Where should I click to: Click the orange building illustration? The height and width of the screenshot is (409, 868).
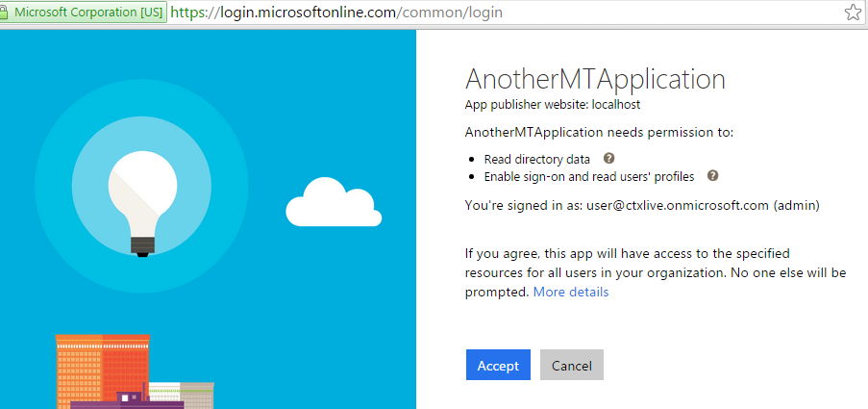(103, 371)
